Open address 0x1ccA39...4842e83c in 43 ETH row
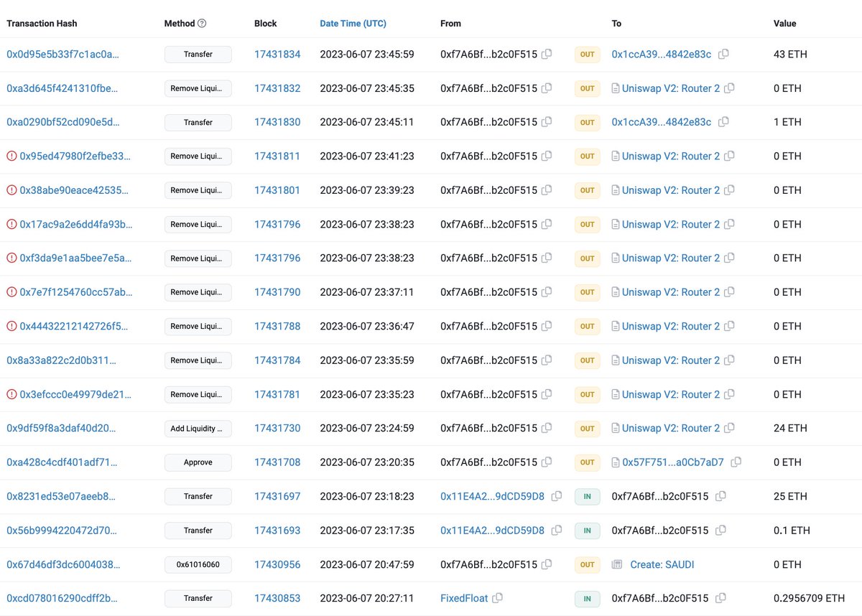 [662, 54]
